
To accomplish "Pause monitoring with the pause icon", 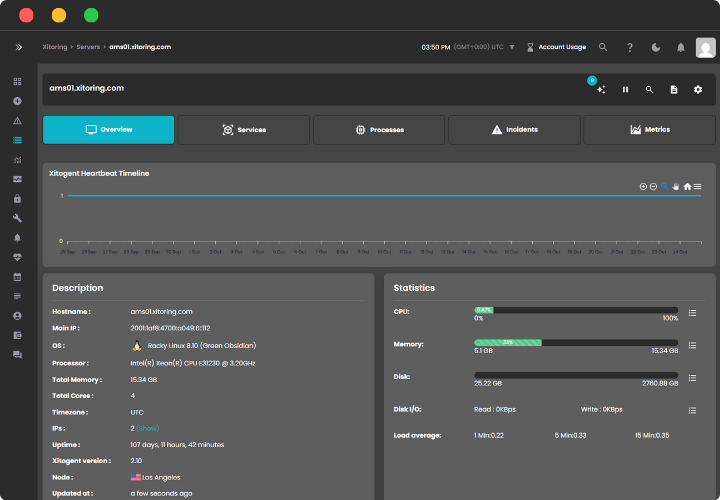I will pos(626,89).
